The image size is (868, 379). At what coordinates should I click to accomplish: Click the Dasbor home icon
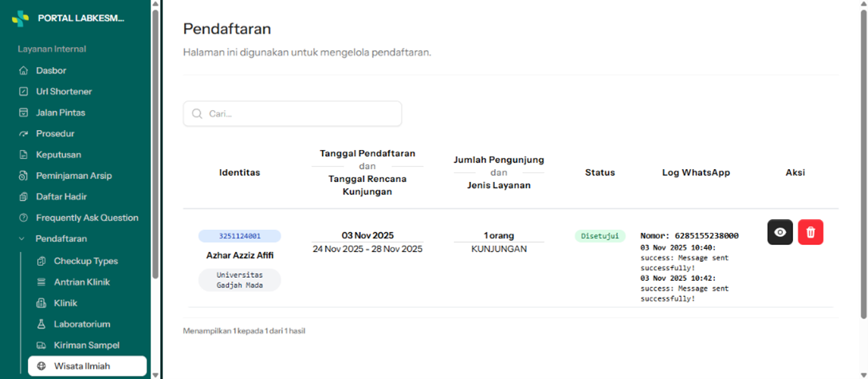coord(23,71)
